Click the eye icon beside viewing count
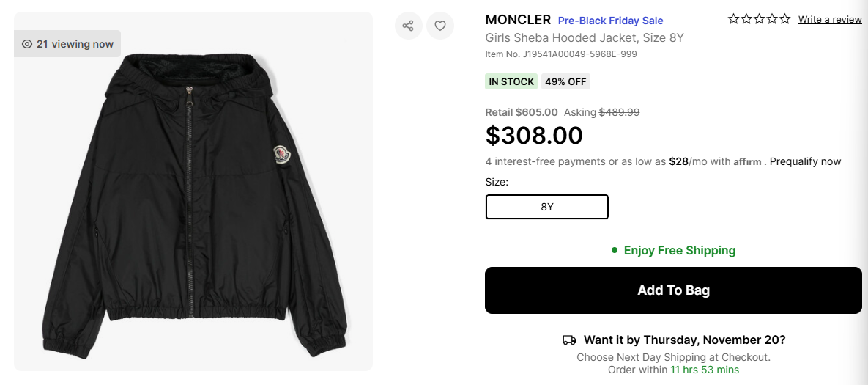This screenshot has width=868, height=385. [x=27, y=44]
